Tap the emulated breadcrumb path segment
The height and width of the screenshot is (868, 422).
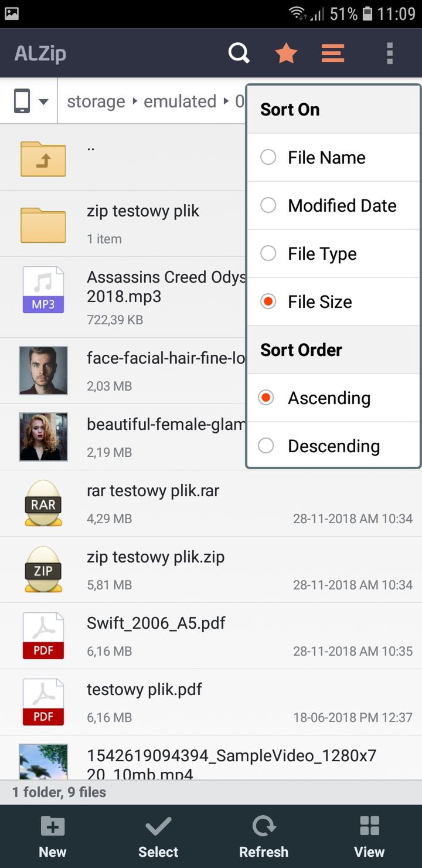pos(180,101)
